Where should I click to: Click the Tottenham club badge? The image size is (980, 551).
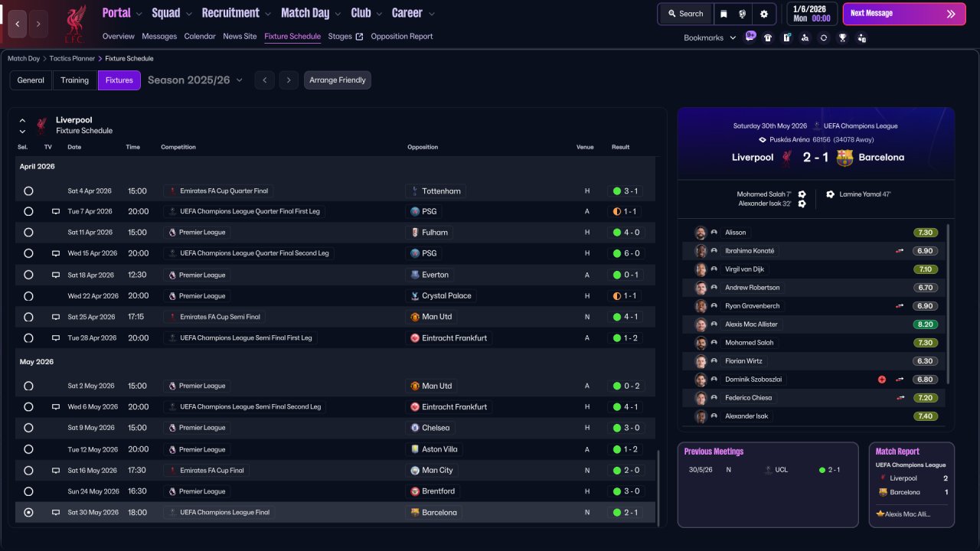pos(415,191)
